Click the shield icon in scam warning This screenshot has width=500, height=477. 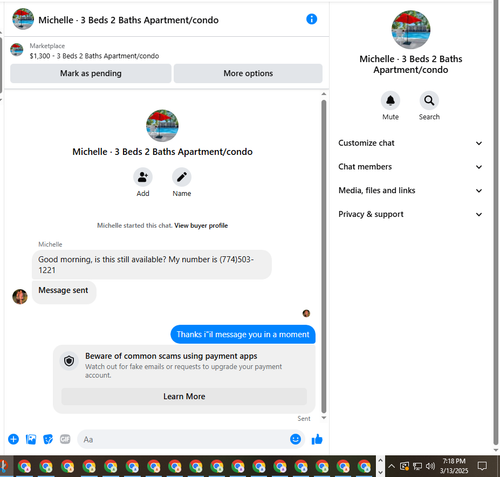(69, 361)
